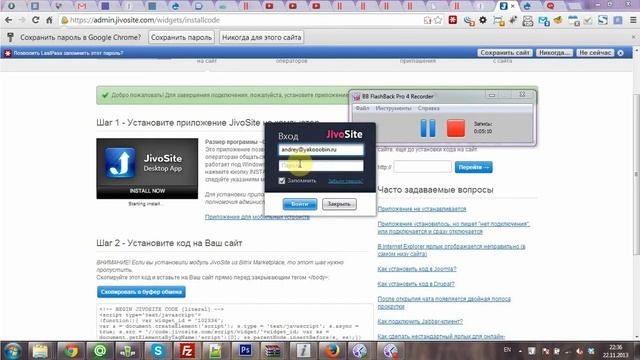This screenshot has height=360, width=640.
Task: Open the Windows Start menu
Action: click(12, 351)
